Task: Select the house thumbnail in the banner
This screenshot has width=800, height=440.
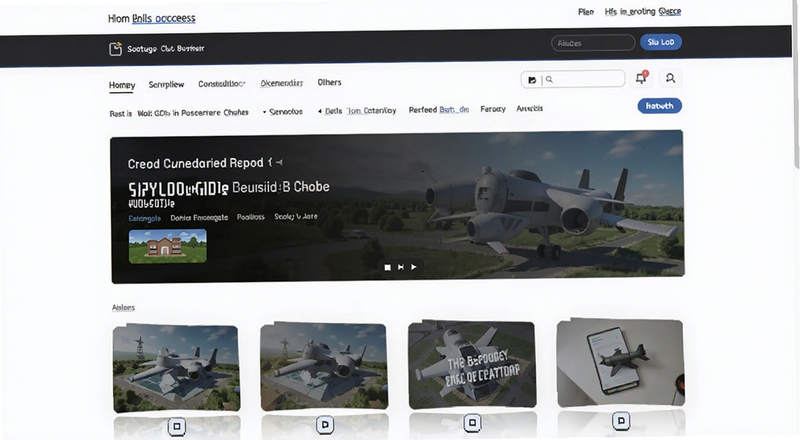Action: point(168,246)
